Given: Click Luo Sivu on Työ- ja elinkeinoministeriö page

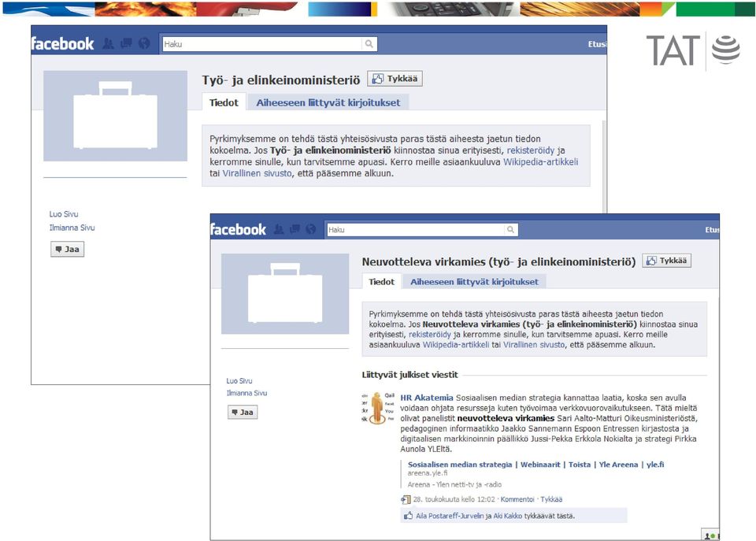Looking at the screenshot, I should click(x=64, y=214).
